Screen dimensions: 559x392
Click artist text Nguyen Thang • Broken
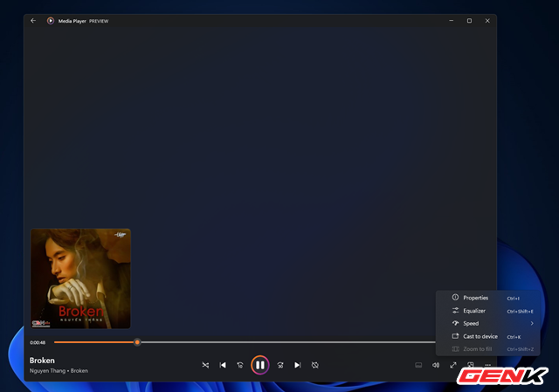click(59, 371)
